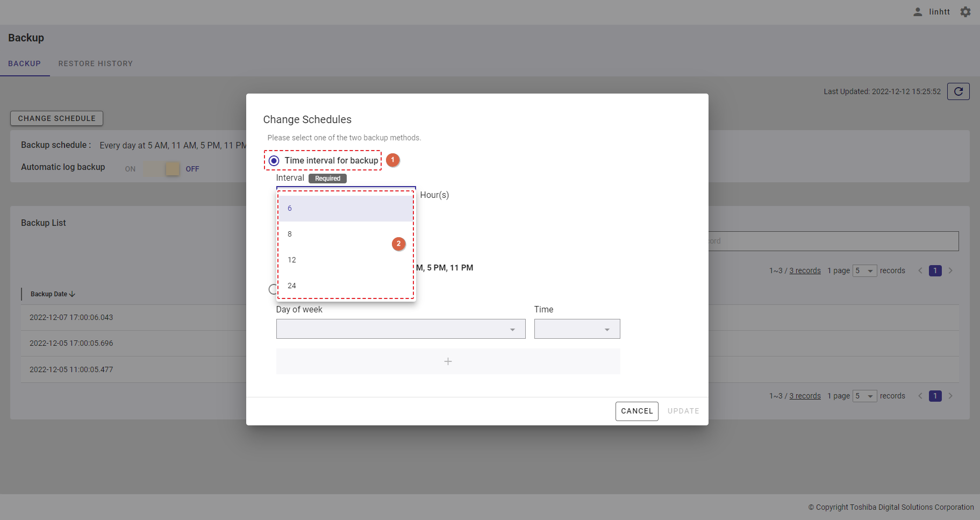
Task: Open the settings gear icon
Action: pos(965,12)
